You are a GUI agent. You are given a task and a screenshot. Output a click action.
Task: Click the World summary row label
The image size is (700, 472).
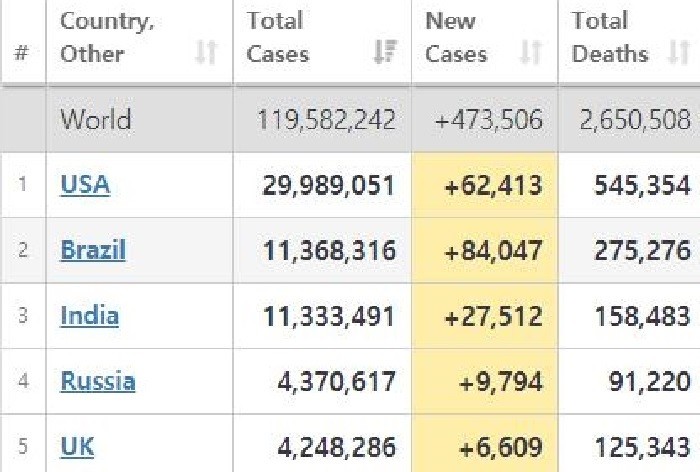(97, 120)
